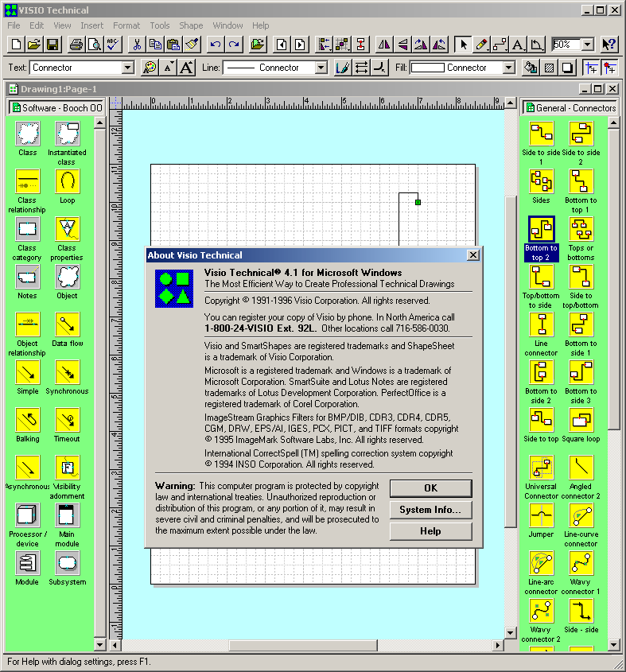Click the larger font size icon

click(x=186, y=68)
